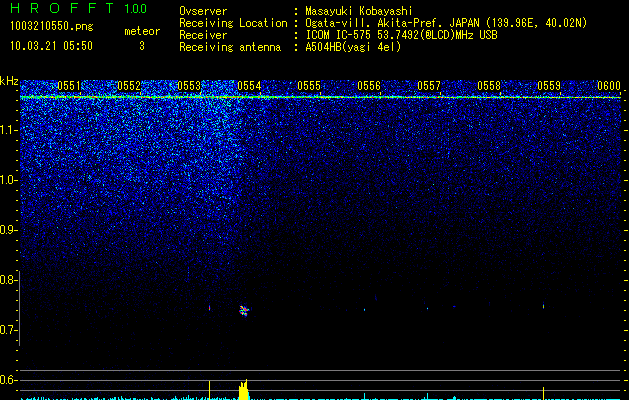Click the 0556 time marker
Viewport: 629px width, 400px height.
point(369,86)
